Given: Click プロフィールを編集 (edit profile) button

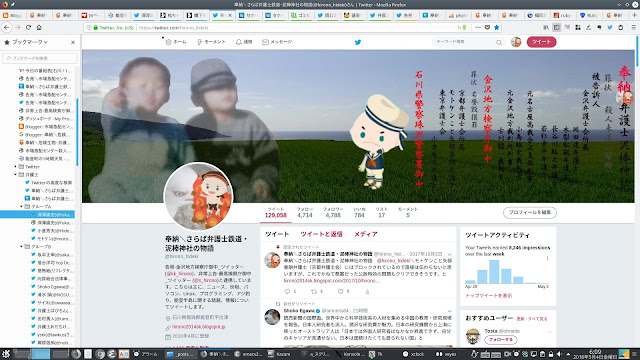Looking at the screenshot, I should point(530,212).
